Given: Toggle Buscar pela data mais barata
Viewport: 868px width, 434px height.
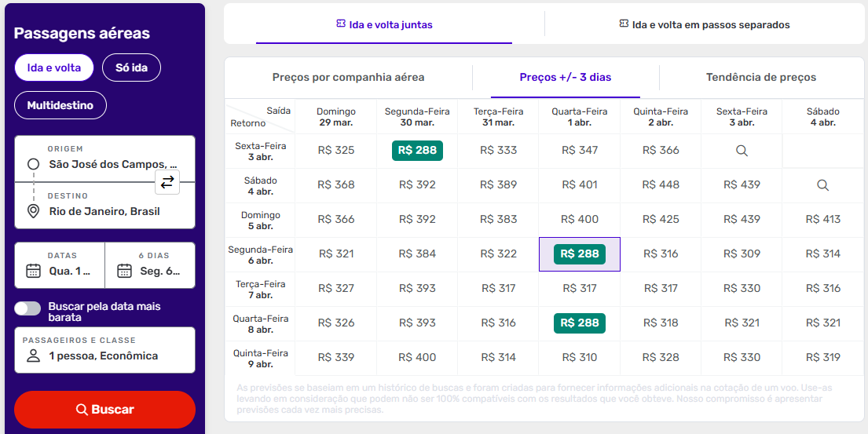Looking at the screenshot, I should pyautogui.click(x=27, y=308).
